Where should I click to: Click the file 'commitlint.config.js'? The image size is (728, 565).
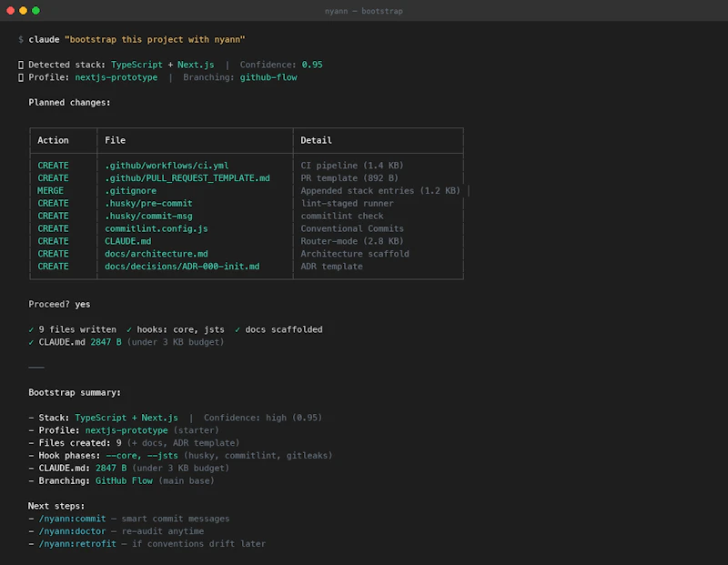click(x=157, y=228)
